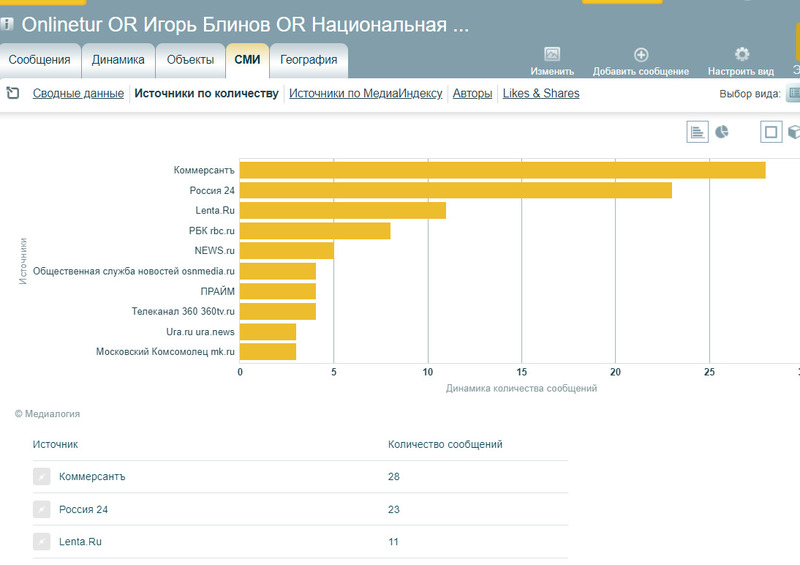The image size is (800, 565).
Task: Click the NEWS.ru bar in chart
Action: tap(287, 251)
